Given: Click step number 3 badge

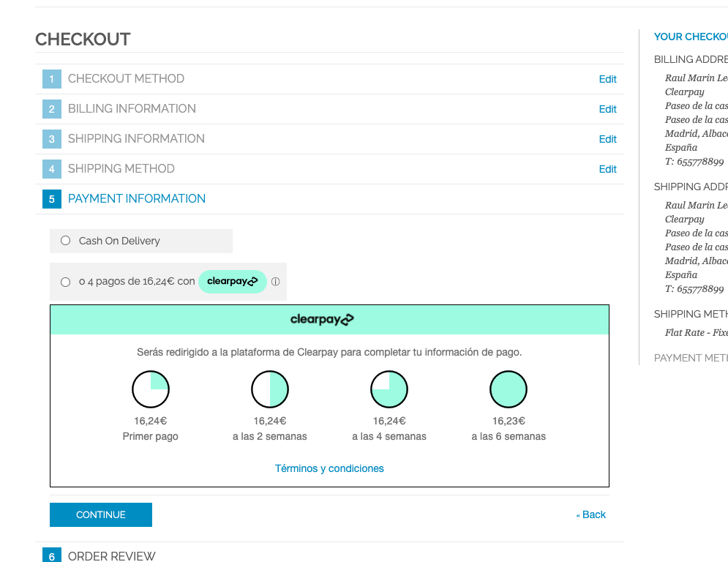Looking at the screenshot, I should coord(52,139).
